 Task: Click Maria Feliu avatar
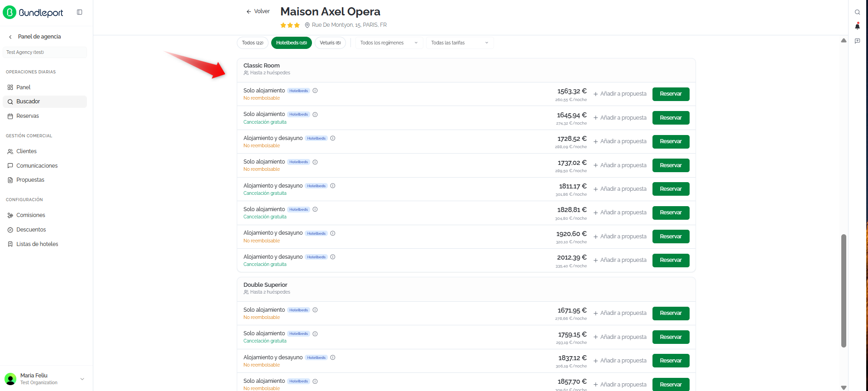[10, 379]
